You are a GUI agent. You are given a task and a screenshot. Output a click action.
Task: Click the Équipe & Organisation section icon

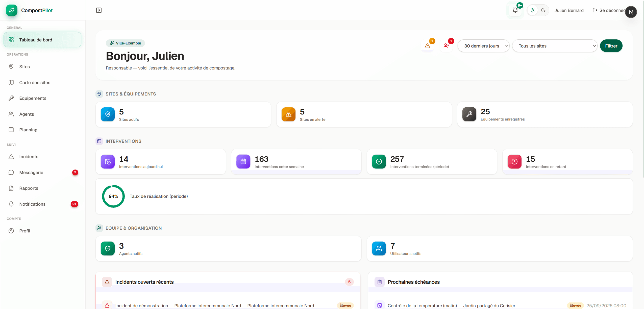pos(99,228)
